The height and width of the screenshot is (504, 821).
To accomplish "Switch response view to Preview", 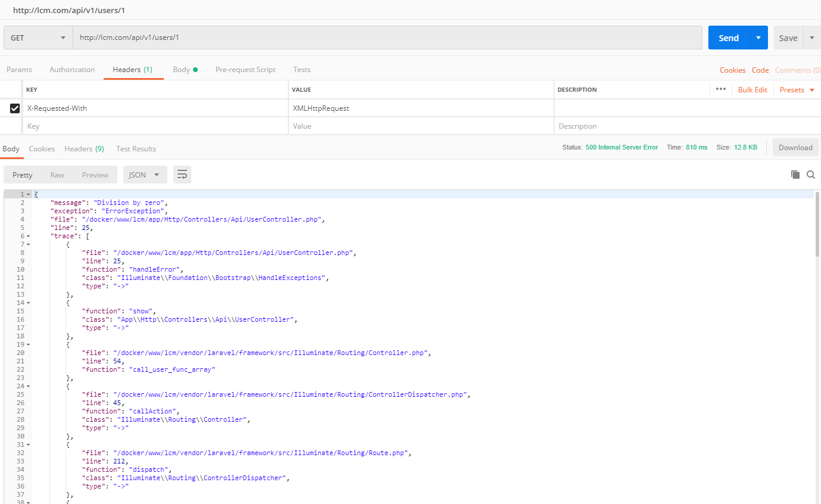I will 95,175.
